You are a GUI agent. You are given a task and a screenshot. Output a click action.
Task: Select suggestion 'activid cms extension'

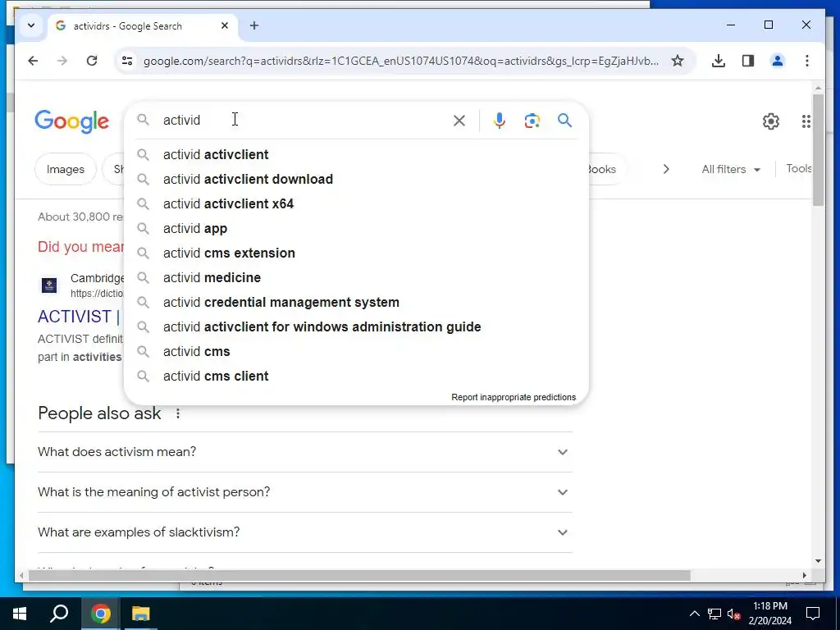[x=356, y=253]
